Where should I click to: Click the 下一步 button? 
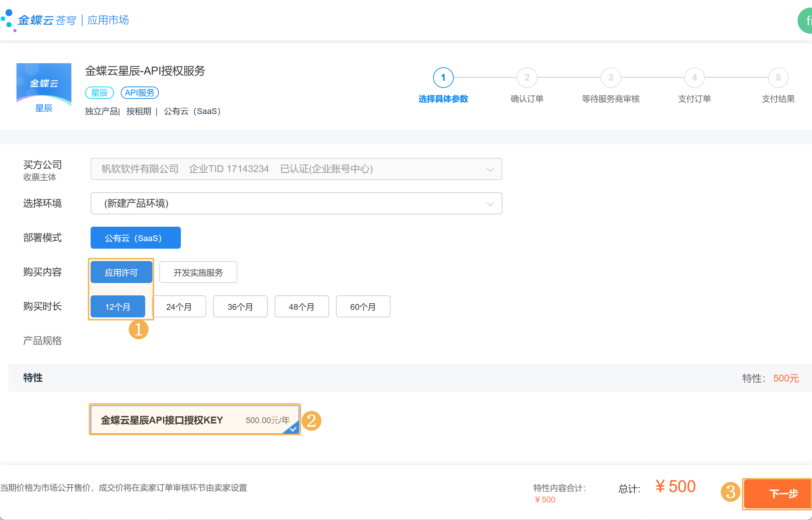point(783,494)
